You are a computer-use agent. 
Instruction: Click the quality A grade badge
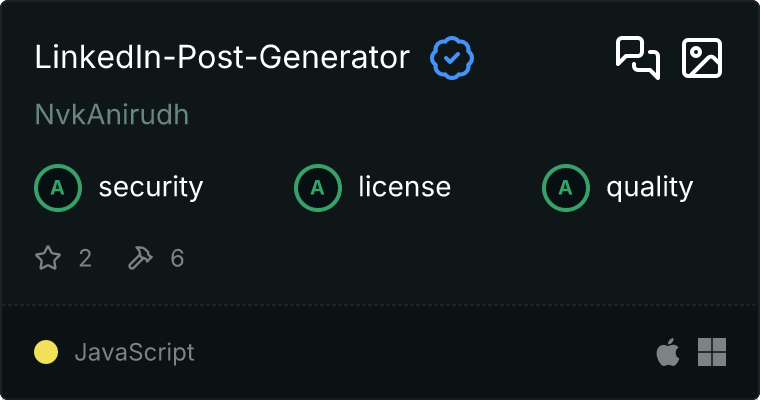coord(565,187)
